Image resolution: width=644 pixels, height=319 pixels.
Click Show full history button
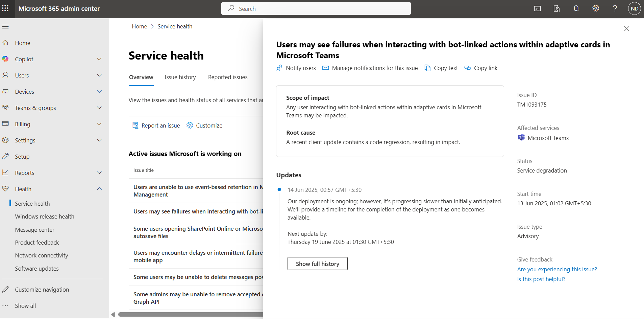pos(318,264)
